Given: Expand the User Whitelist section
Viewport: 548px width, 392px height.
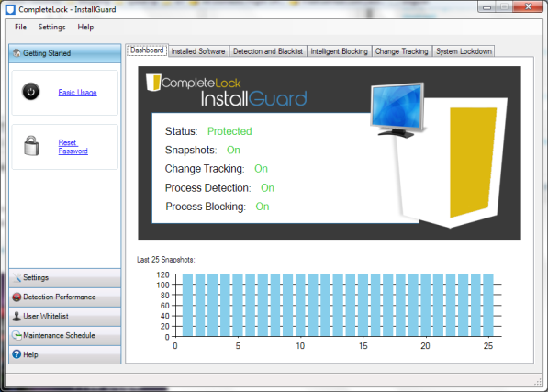Looking at the screenshot, I should click(65, 316).
